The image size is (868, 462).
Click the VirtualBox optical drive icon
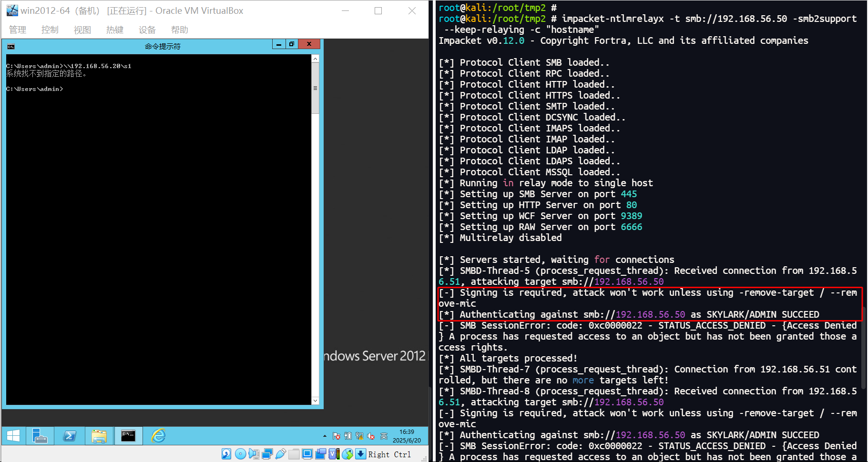(241, 454)
